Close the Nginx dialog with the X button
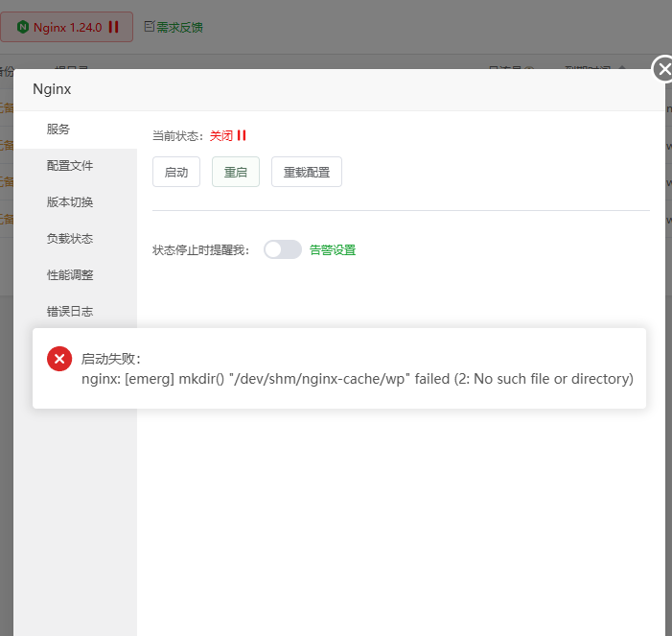 [663, 69]
